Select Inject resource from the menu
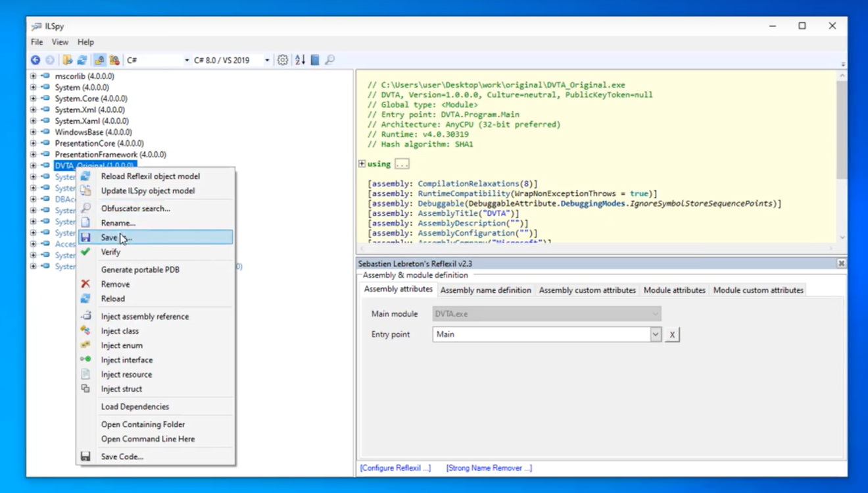868x493 pixels. click(x=155, y=375)
